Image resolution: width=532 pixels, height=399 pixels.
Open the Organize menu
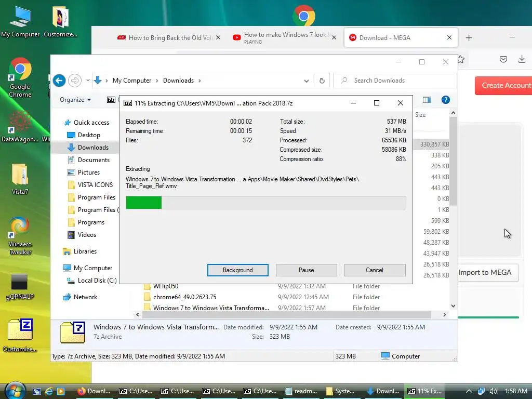pos(75,100)
